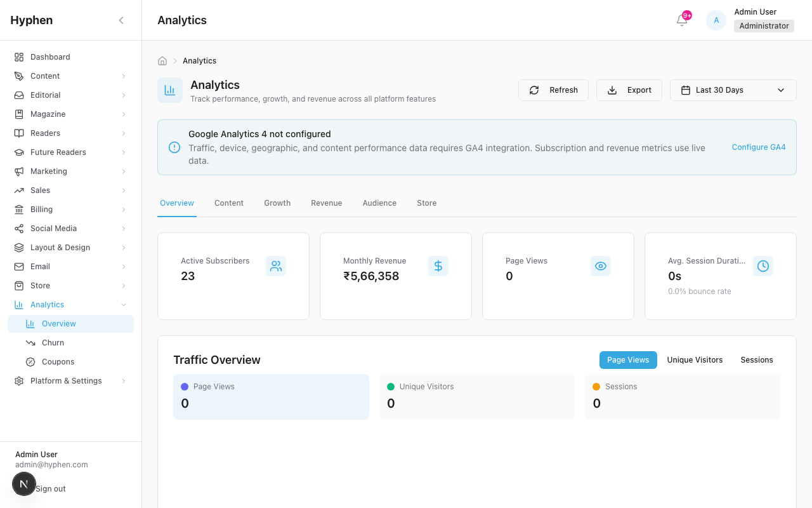Image resolution: width=812 pixels, height=508 pixels.
Task: Select the Overview tab
Action: [x=177, y=203]
